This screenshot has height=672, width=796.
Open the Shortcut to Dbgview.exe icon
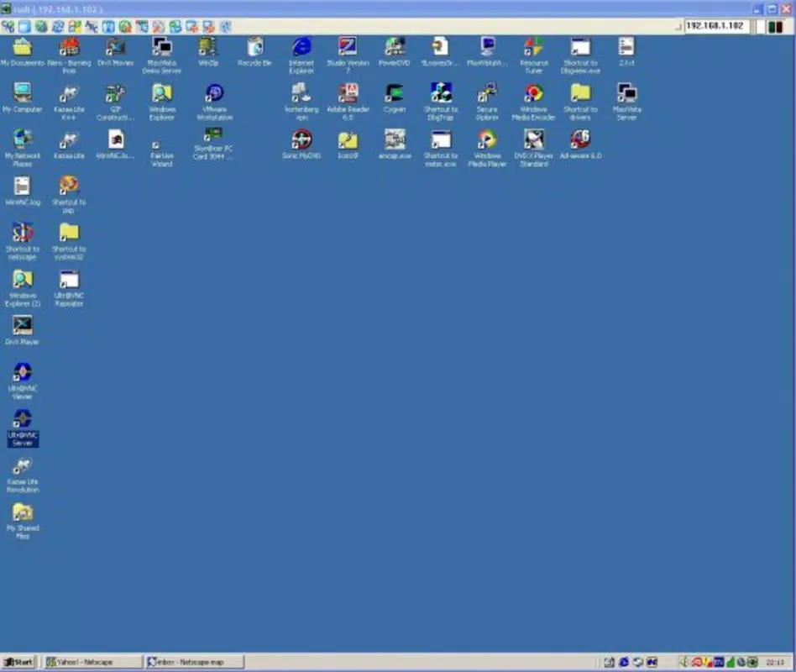pyautogui.click(x=580, y=55)
